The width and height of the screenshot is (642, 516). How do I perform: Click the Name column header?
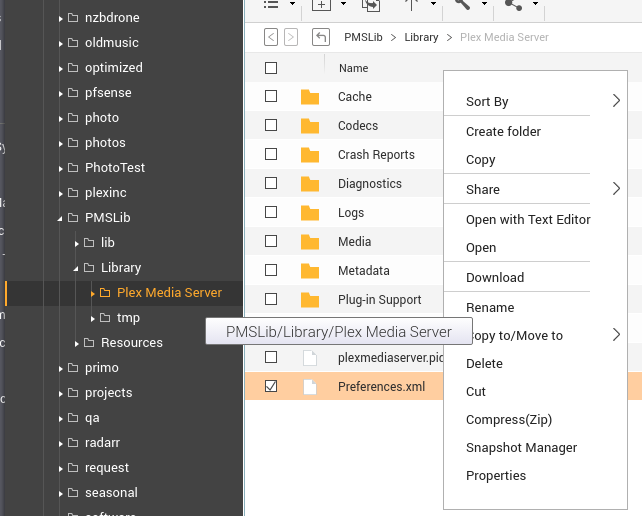point(353,68)
